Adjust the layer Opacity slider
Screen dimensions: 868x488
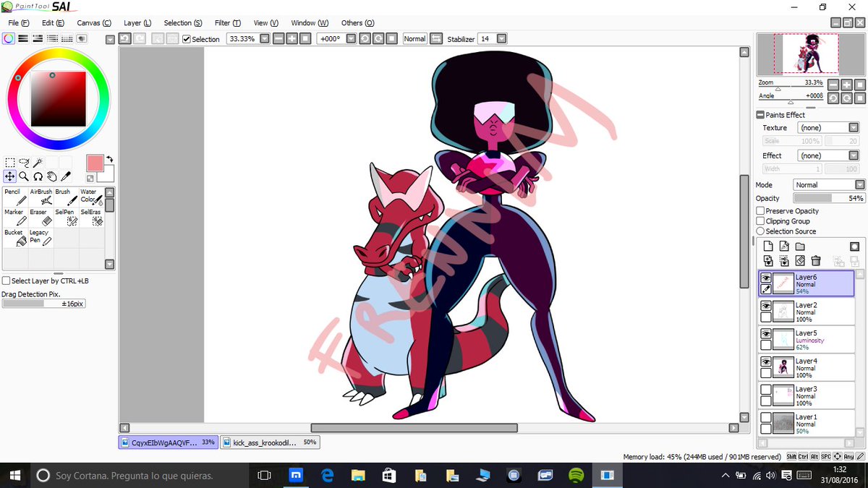829,198
